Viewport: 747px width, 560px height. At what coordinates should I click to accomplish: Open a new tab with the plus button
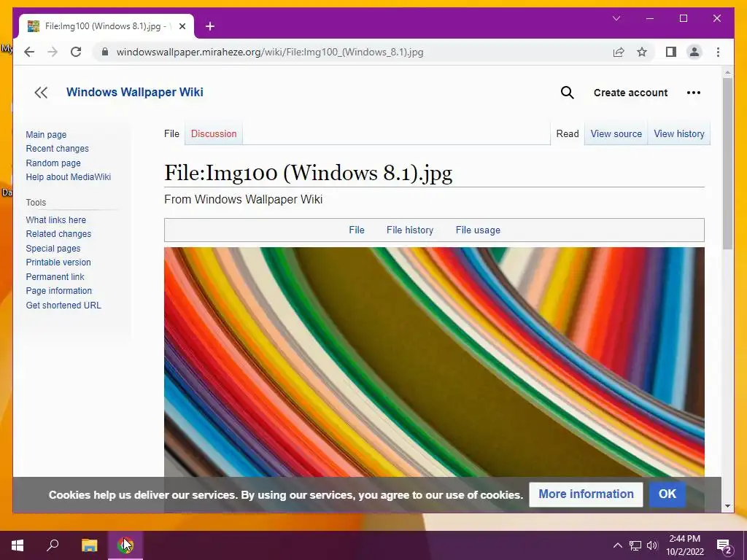coord(210,26)
